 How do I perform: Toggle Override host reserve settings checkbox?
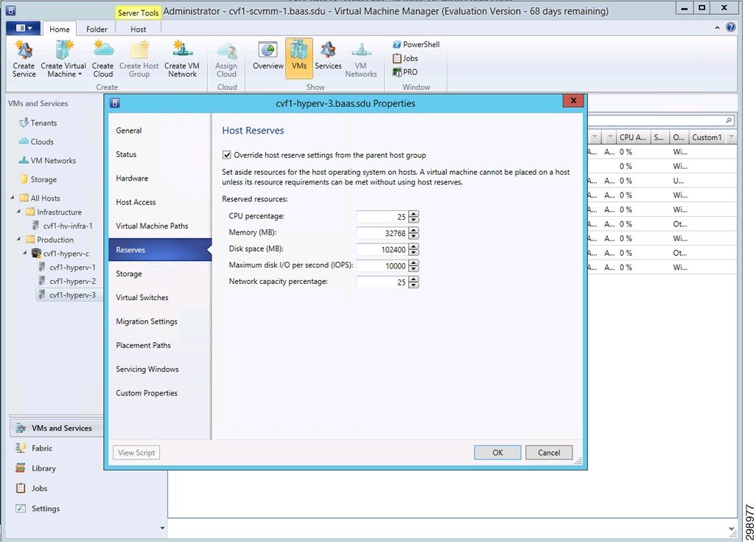[227, 155]
